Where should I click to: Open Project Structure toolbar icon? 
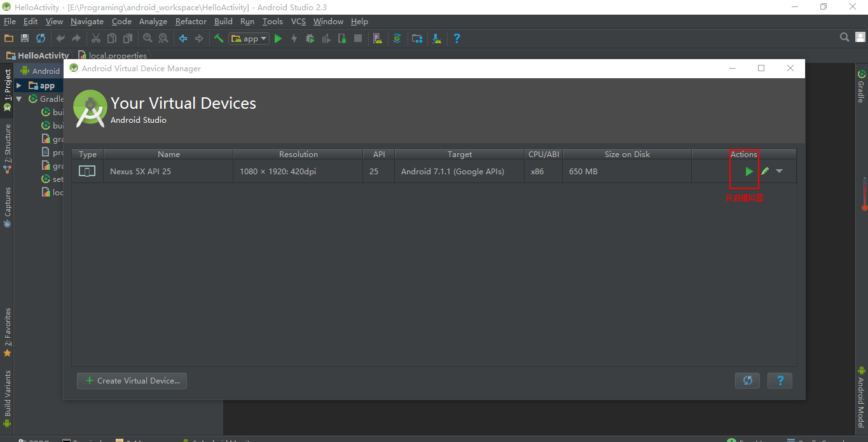click(417, 39)
